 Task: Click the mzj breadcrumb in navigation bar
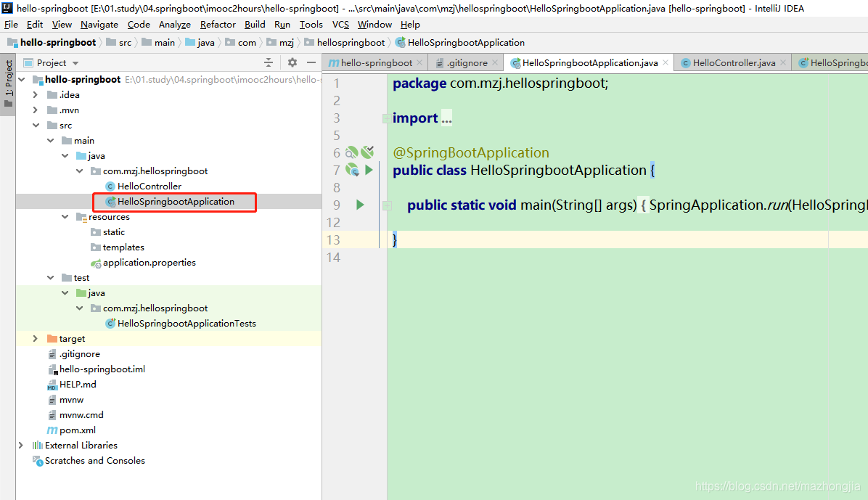[281, 43]
